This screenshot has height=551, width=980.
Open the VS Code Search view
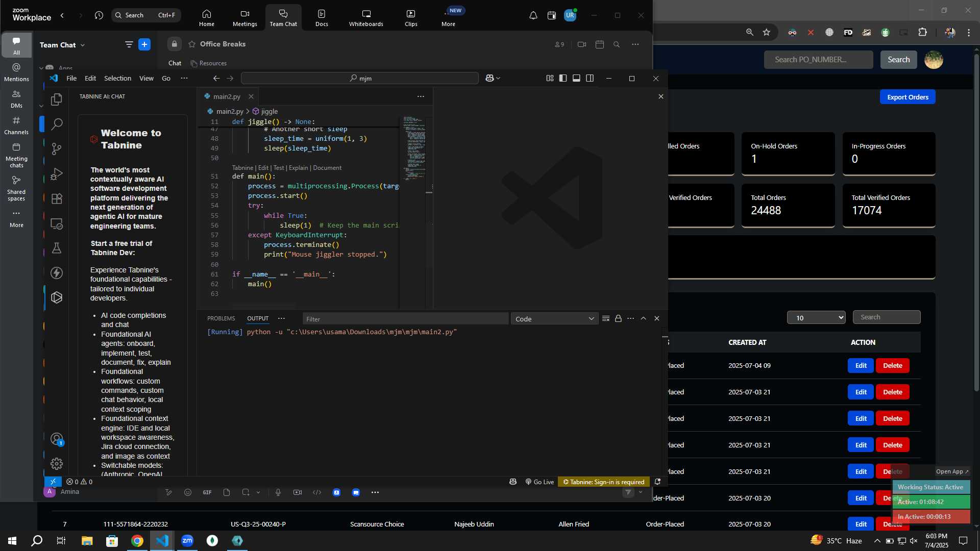point(57,124)
